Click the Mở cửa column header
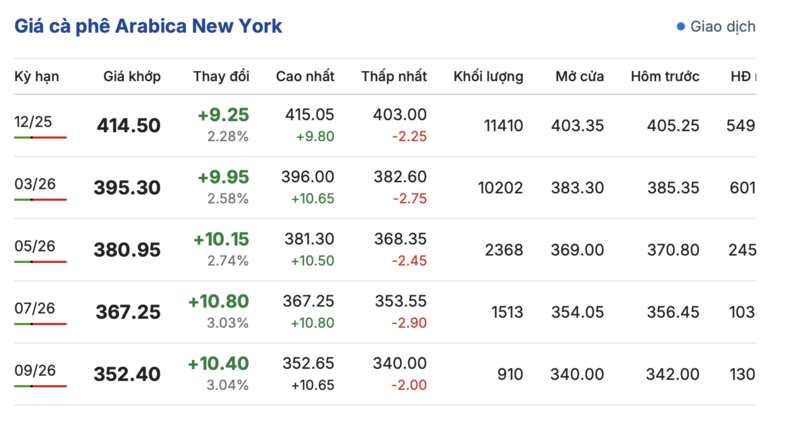Viewport: 800px width, 431px height. click(x=580, y=77)
